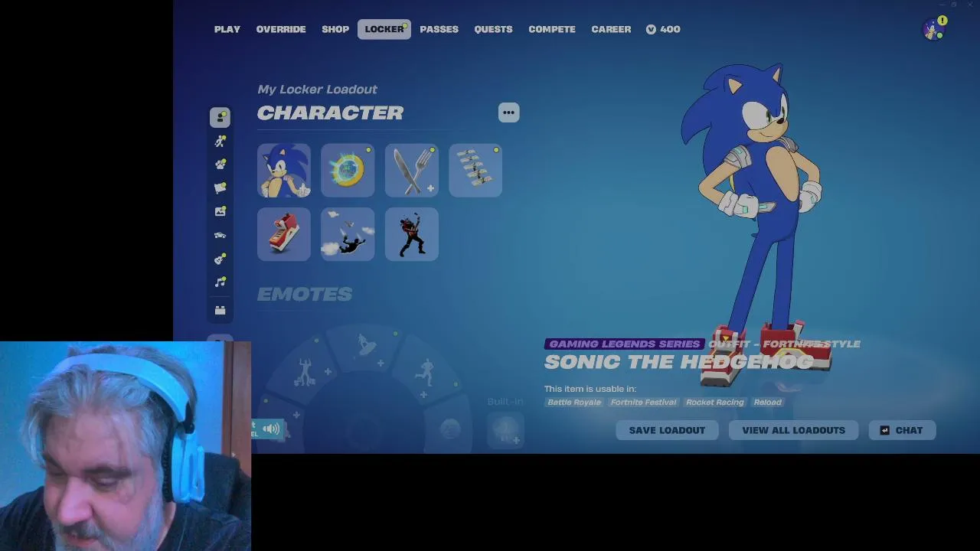Open the Sidekicks category (paw print icon)

(220, 165)
